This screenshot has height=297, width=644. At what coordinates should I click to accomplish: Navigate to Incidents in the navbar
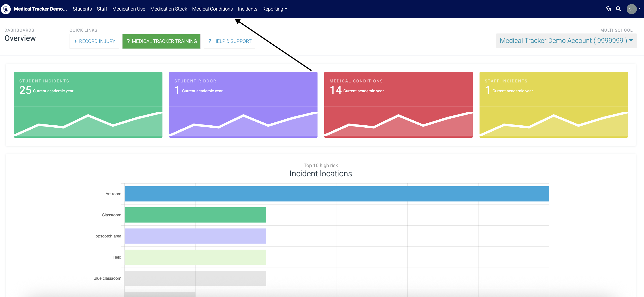point(248,9)
